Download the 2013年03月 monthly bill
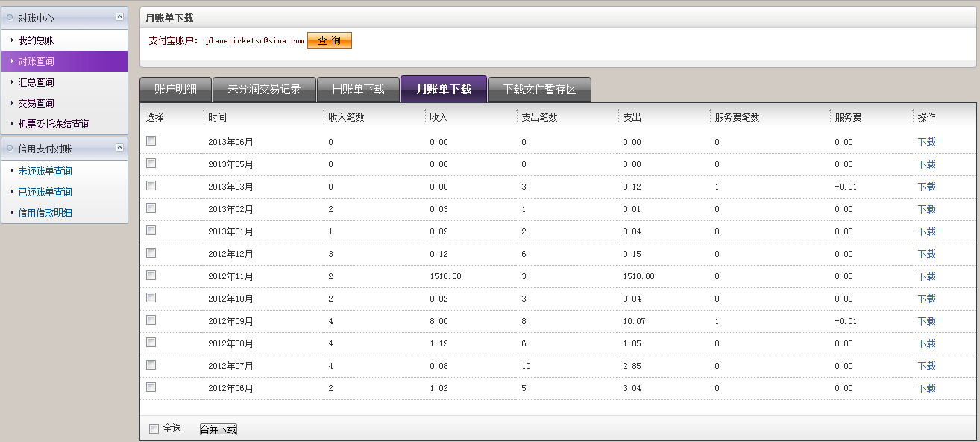The image size is (980, 442). point(926,187)
